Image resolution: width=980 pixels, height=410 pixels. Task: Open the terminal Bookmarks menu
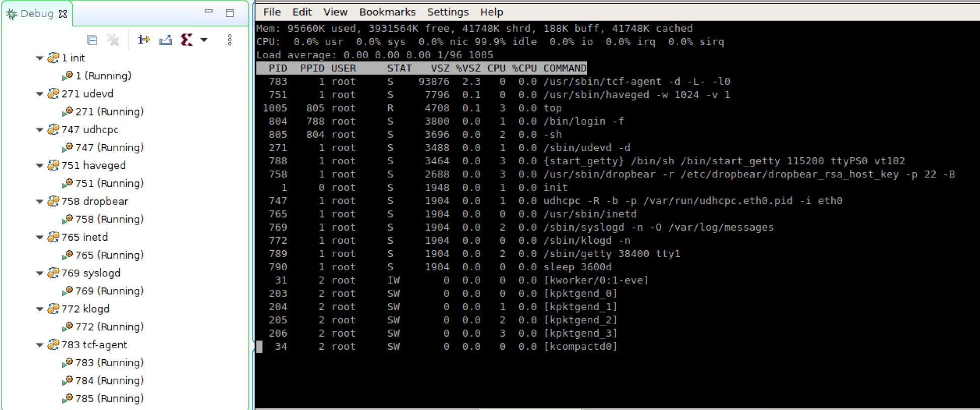(388, 12)
